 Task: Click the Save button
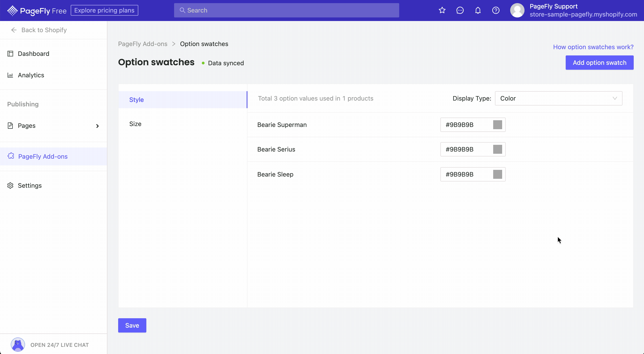click(x=132, y=325)
